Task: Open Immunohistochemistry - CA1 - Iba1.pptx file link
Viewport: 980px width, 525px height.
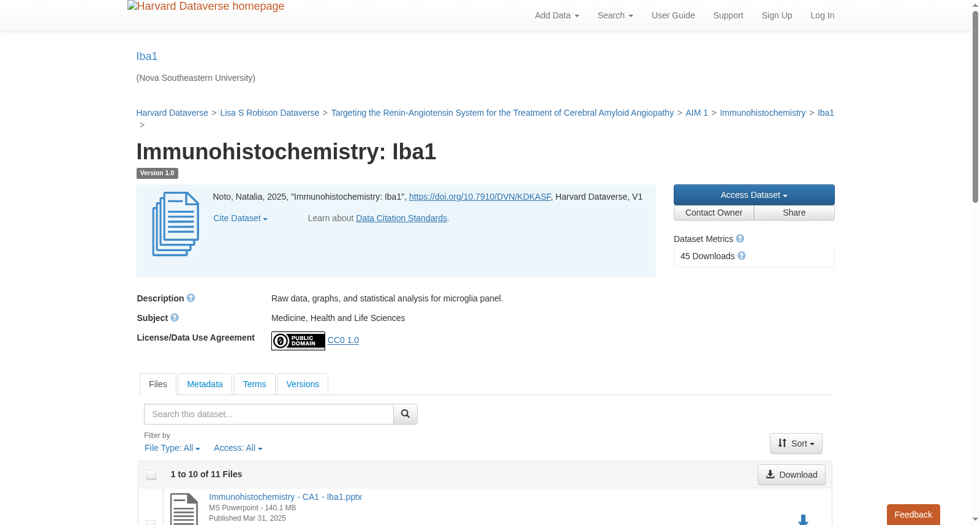Action: [x=285, y=497]
